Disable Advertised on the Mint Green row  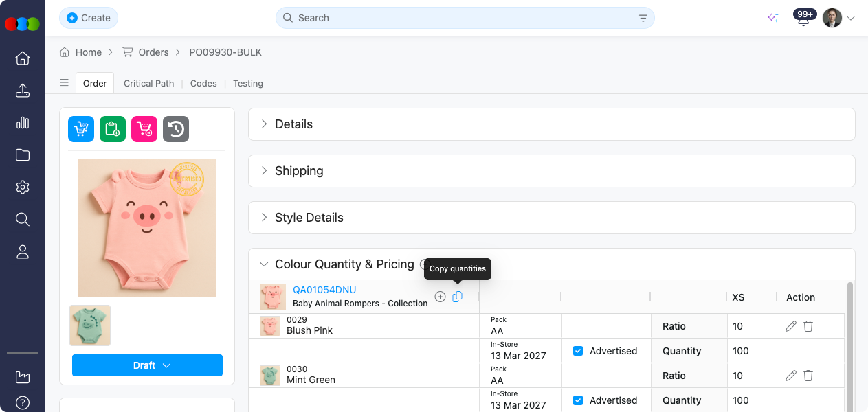[578, 400]
